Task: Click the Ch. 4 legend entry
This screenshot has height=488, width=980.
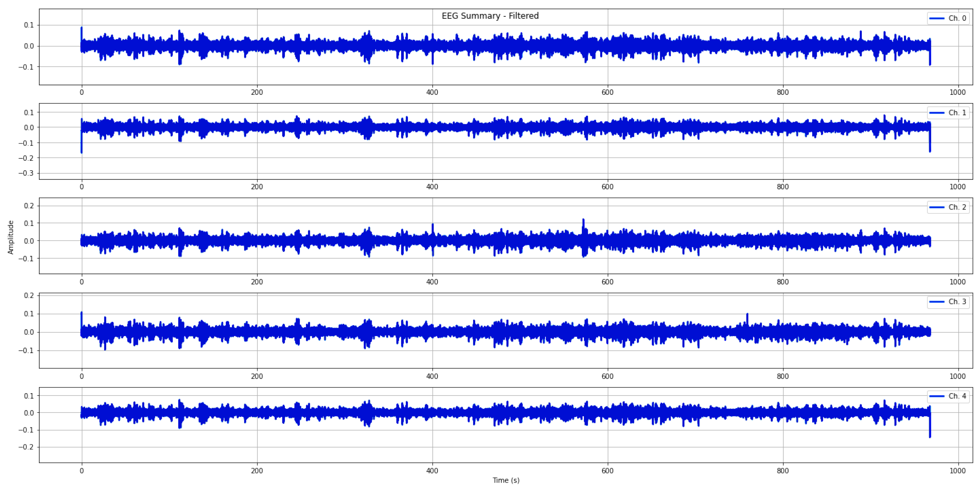Action: pyautogui.click(x=957, y=396)
